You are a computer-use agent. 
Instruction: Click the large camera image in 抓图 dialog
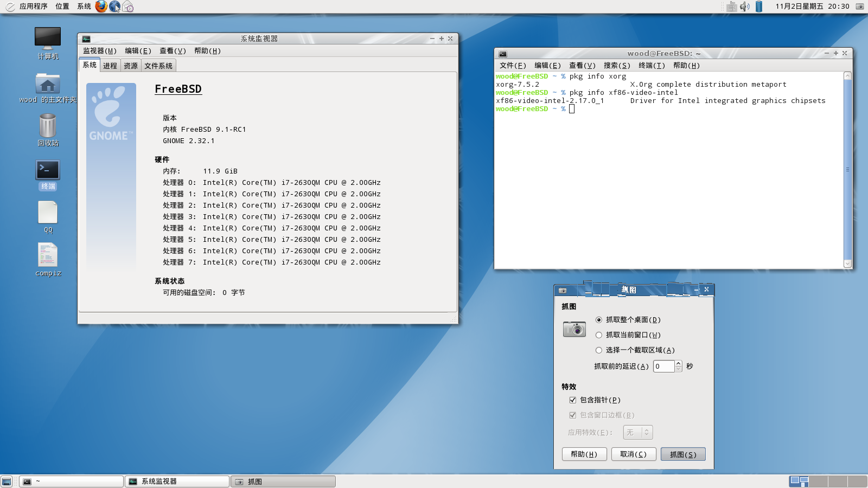point(575,329)
